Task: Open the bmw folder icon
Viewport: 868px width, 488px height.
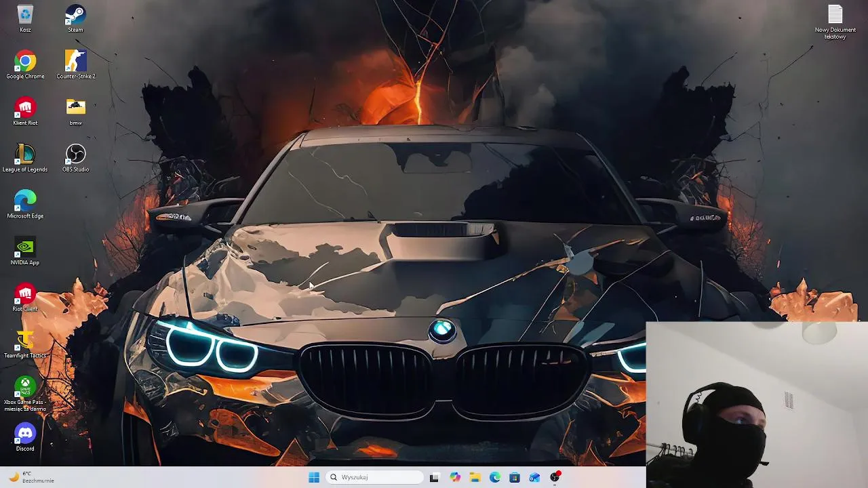Action: [75, 112]
